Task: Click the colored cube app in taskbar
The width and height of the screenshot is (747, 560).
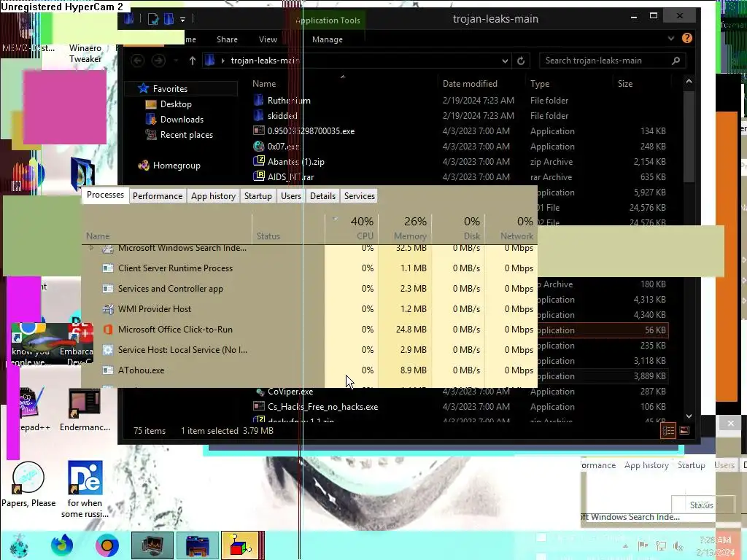Action: point(240,545)
